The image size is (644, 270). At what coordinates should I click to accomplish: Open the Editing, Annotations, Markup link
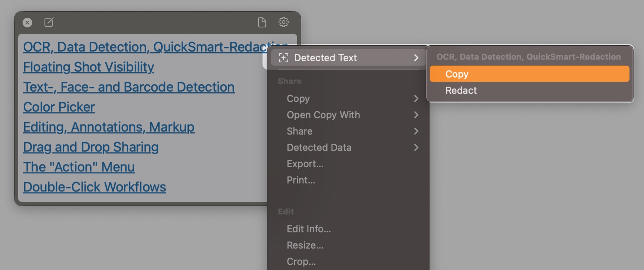tap(109, 127)
